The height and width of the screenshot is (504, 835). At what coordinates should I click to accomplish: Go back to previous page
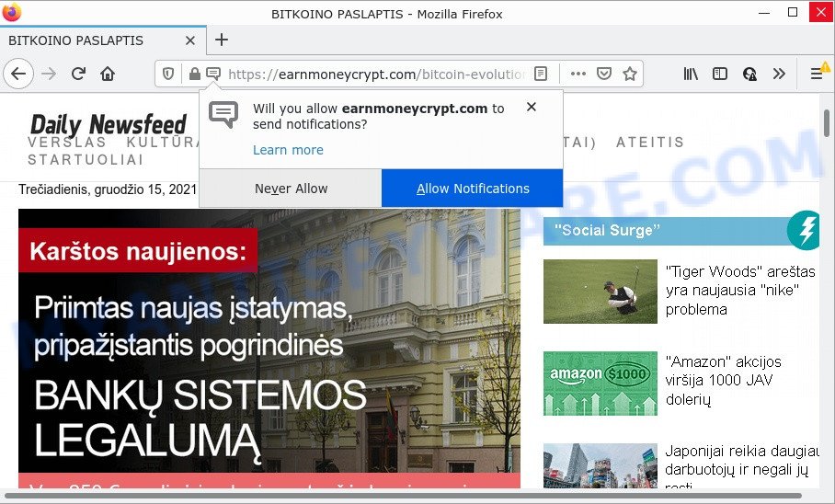click(x=18, y=74)
